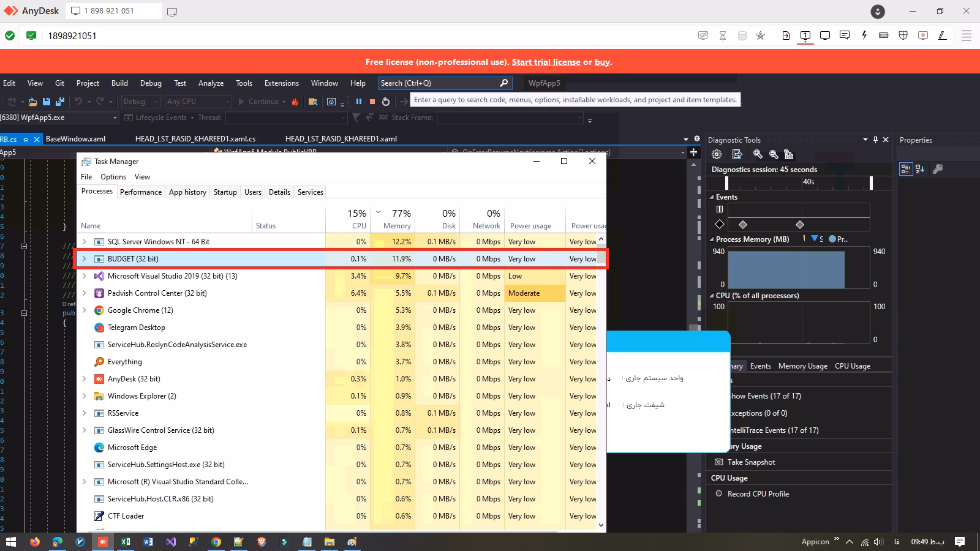Pause debugging with Break All
Image resolution: width=980 pixels, height=551 pixels.
click(359, 102)
